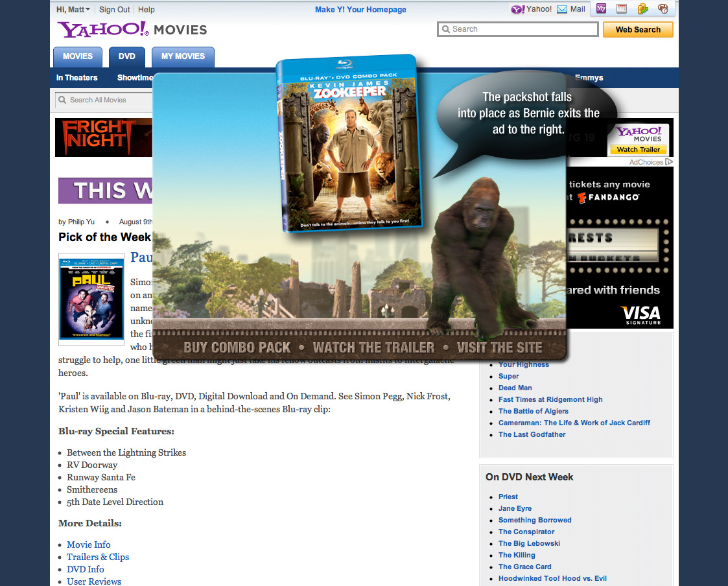Click Make Y! Your Homepage link

(360, 9)
